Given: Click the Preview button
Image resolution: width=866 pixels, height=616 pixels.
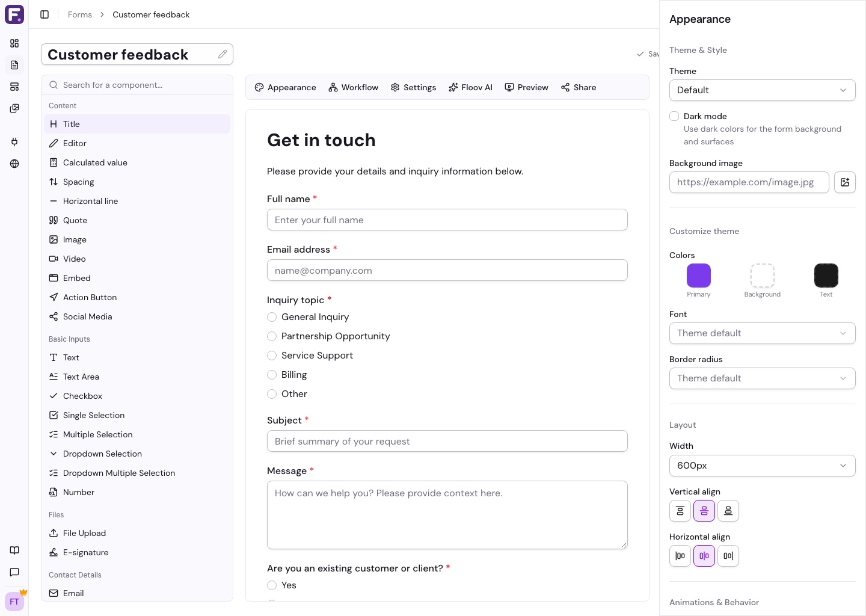Looking at the screenshot, I should tap(527, 87).
